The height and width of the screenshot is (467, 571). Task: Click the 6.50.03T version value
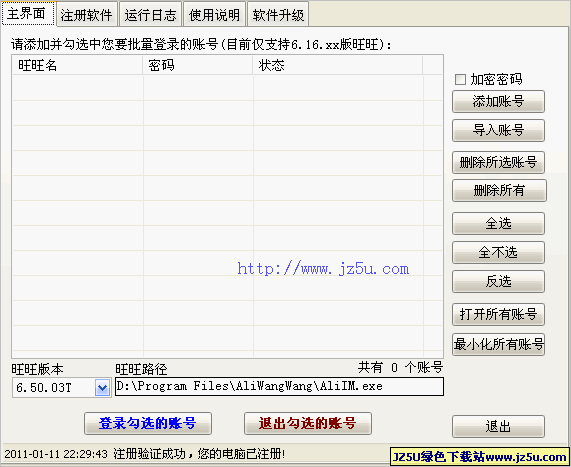click(44, 388)
